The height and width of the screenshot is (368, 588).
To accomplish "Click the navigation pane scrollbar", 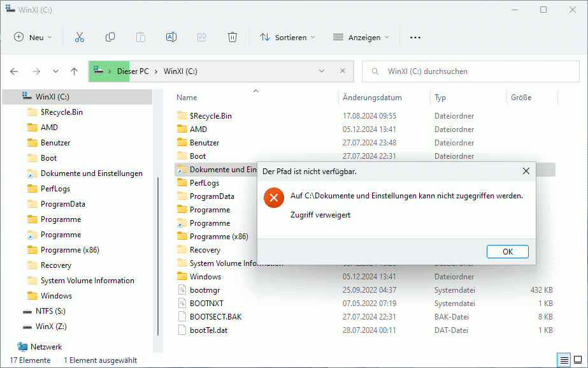I will pyautogui.click(x=158, y=255).
